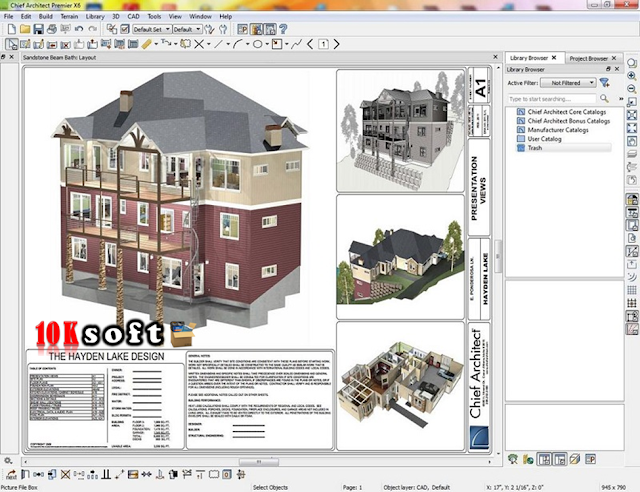Screen dimensions: 640x492
Task: Open the Library menu
Action: point(95,17)
